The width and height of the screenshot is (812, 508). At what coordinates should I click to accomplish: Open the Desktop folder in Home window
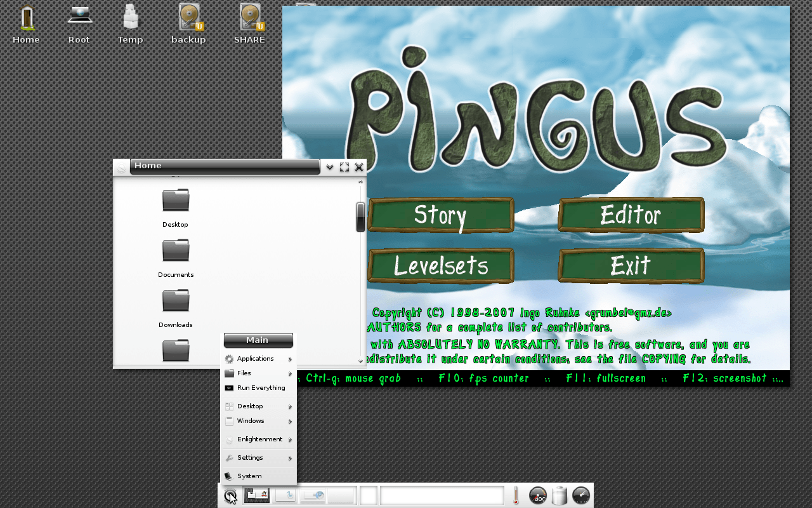click(176, 207)
